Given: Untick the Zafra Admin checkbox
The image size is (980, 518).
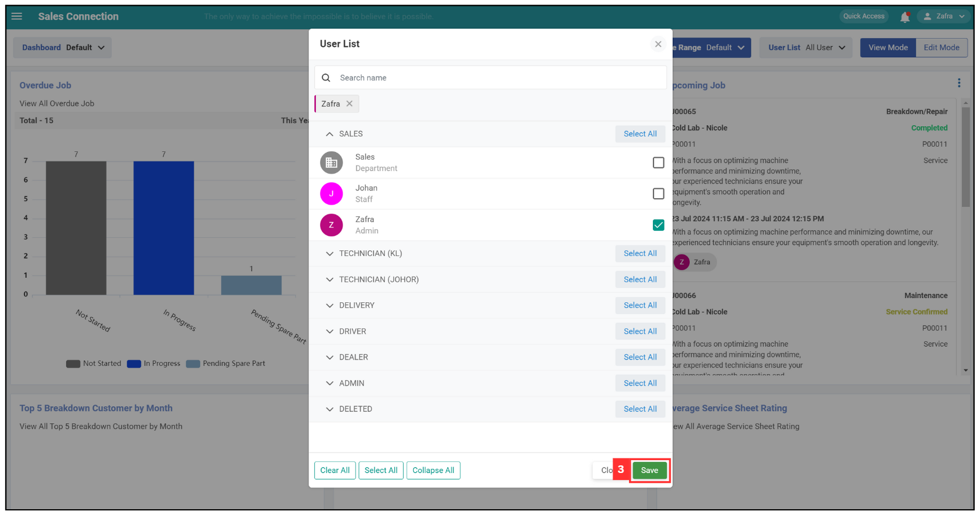Looking at the screenshot, I should coord(658,225).
